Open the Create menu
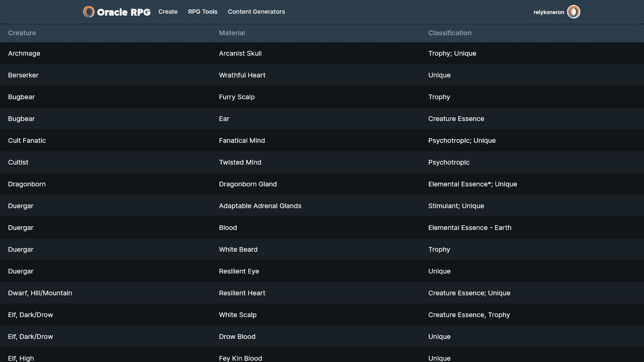The width and height of the screenshot is (644, 362). point(168,12)
